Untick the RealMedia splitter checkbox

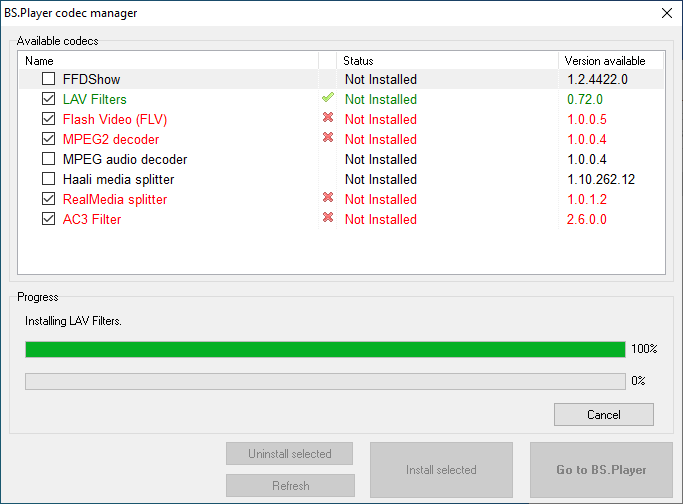(48, 199)
